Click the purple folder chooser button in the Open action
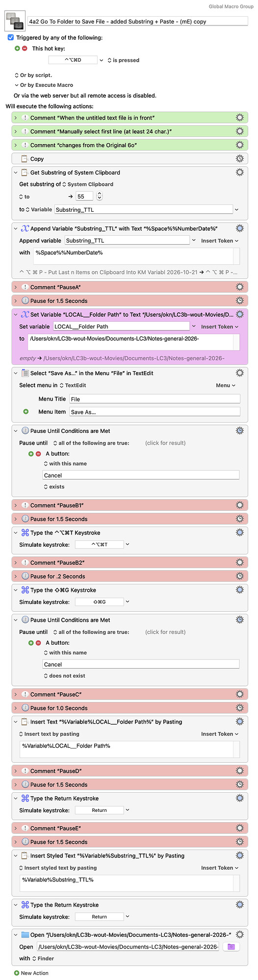Image resolution: width=258 pixels, height=980 pixels. (231, 947)
